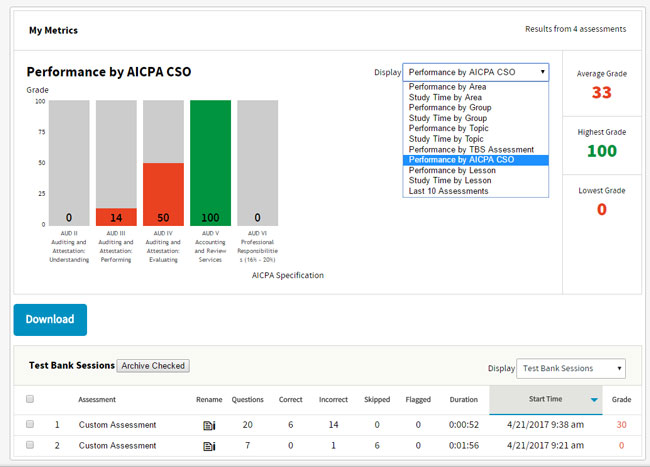Tick the select-all checkbox in table header
The image size is (650, 467).
tap(30, 399)
